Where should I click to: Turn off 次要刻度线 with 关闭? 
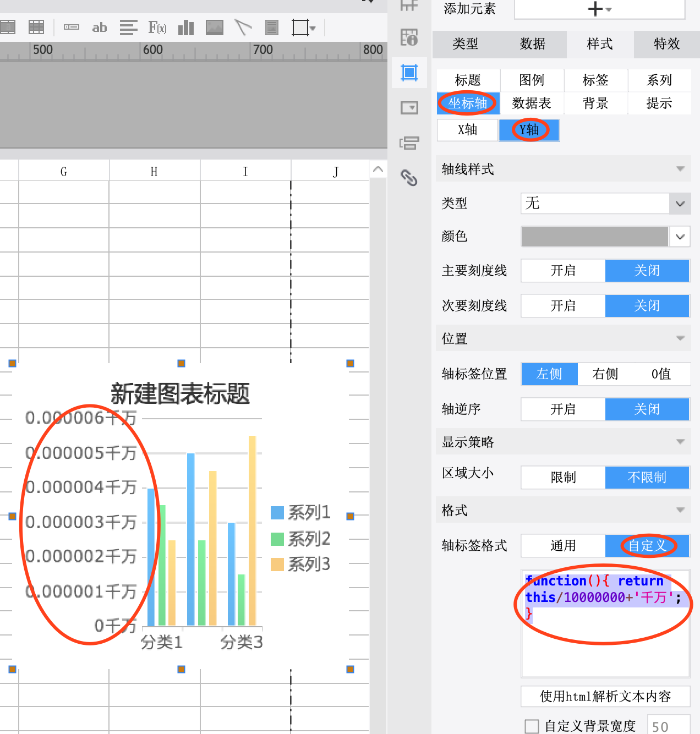[x=647, y=306]
